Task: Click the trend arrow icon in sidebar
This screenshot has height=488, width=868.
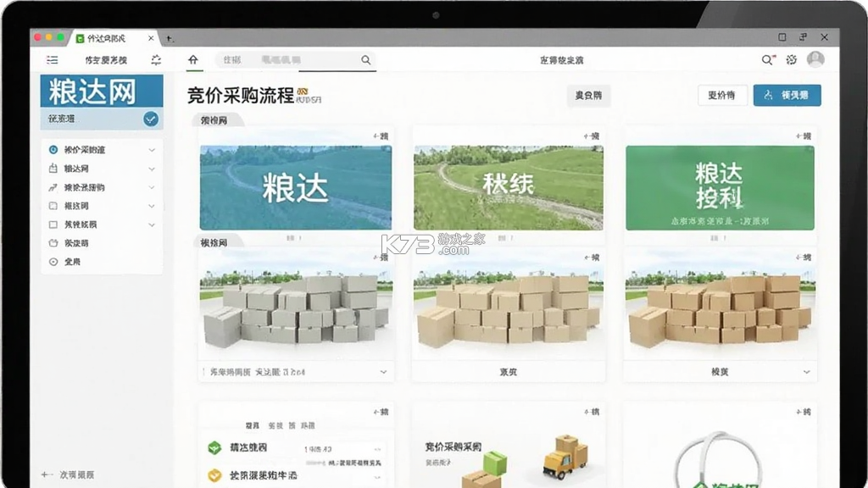Action: point(53,187)
